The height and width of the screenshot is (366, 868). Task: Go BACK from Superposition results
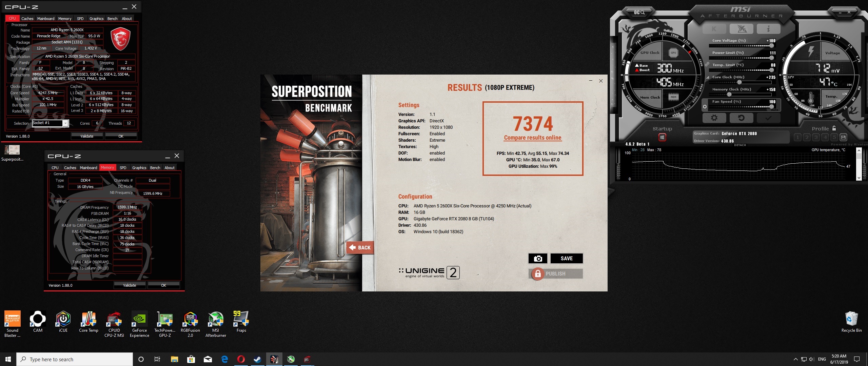(x=360, y=247)
